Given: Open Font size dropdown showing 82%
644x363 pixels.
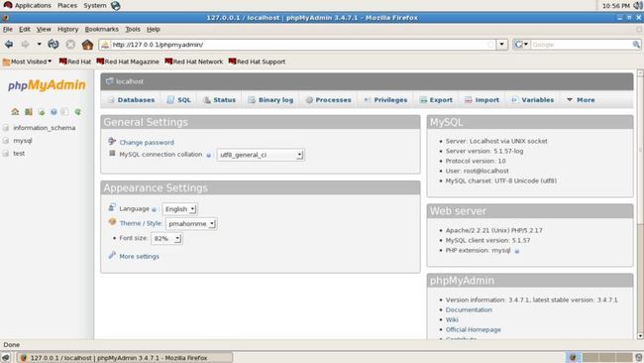Looking at the screenshot, I should point(166,238).
